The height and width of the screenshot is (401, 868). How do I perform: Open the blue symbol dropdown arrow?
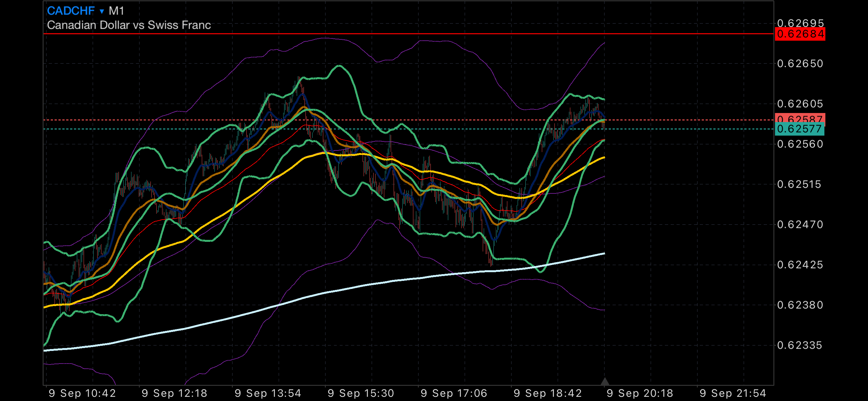pos(102,11)
